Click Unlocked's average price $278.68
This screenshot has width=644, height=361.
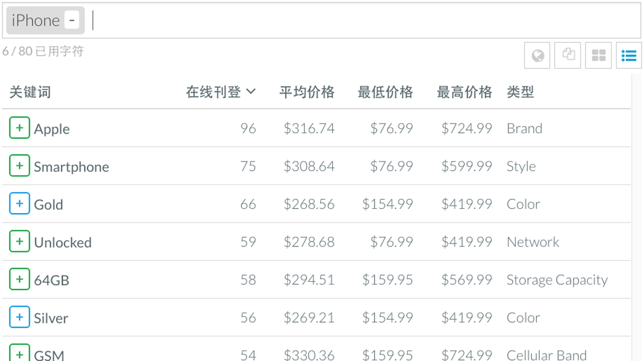click(x=309, y=242)
